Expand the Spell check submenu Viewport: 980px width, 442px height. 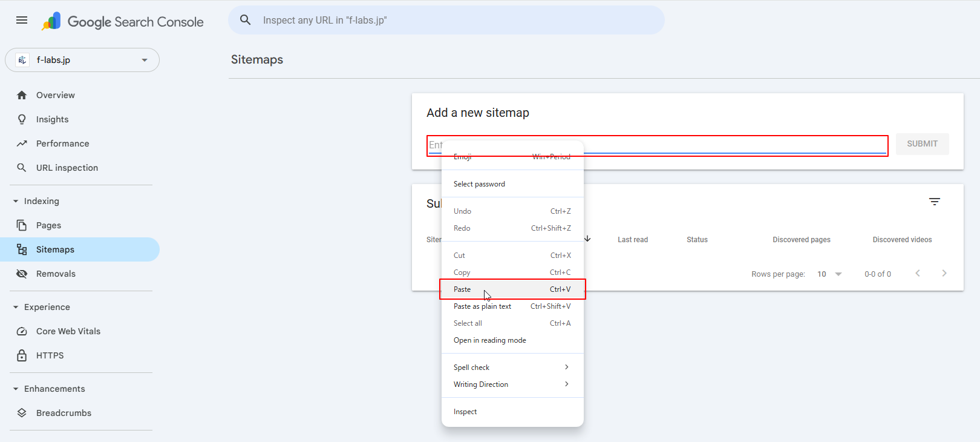point(512,368)
